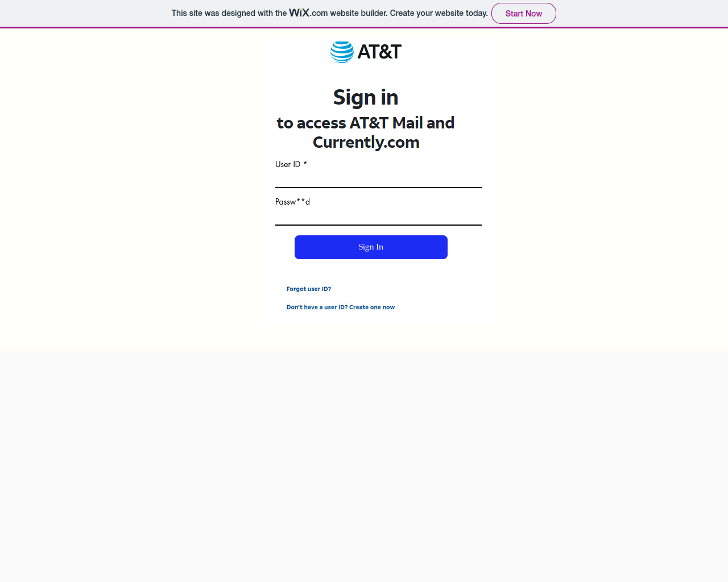728x582 pixels.
Task: Open Don't have a user ID link
Action: pyautogui.click(x=341, y=307)
